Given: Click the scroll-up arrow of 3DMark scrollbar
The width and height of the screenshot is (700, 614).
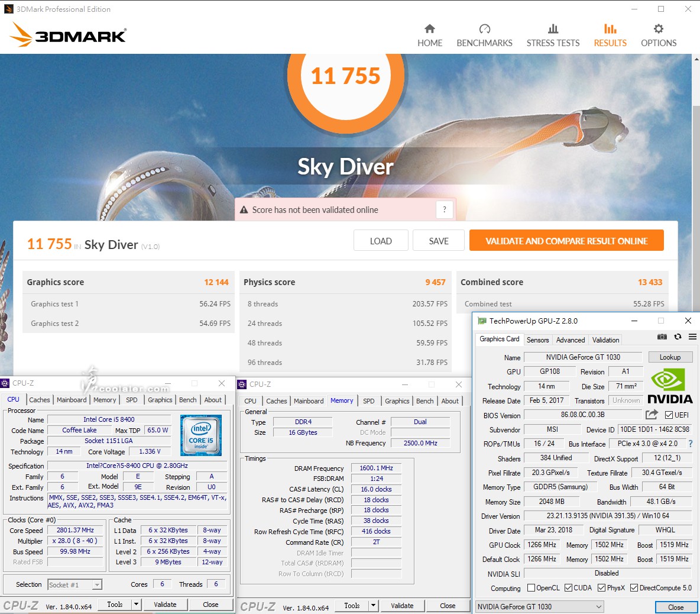Looking at the screenshot, I should [696, 59].
